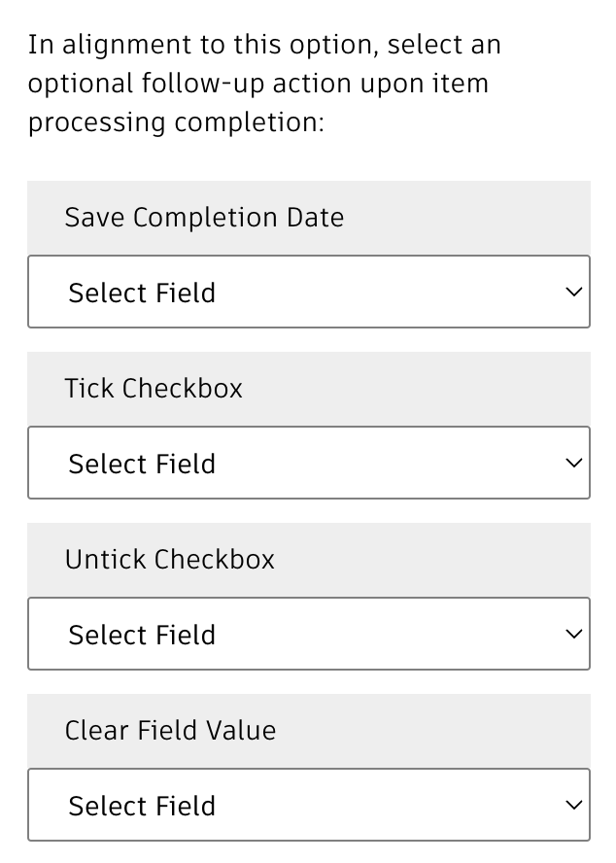The width and height of the screenshot is (616, 863).
Task: Open the Save Completion Date dropdown
Action: coord(308,292)
